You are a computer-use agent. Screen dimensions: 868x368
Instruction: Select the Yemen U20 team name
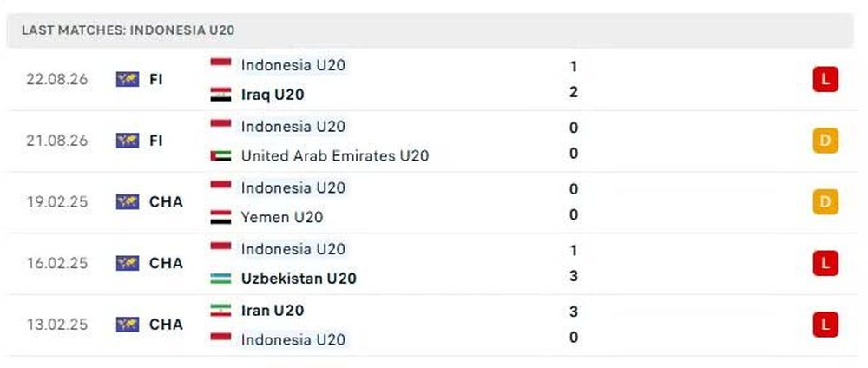coord(282,218)
